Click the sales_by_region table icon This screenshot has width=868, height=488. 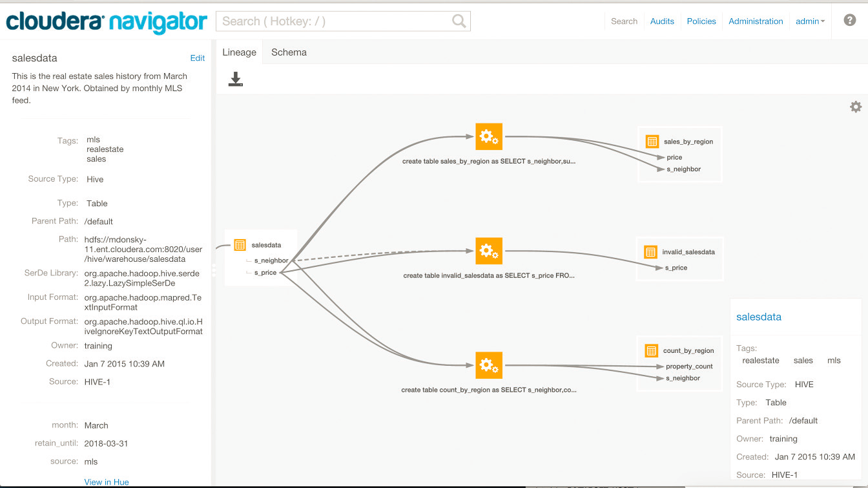652,142
